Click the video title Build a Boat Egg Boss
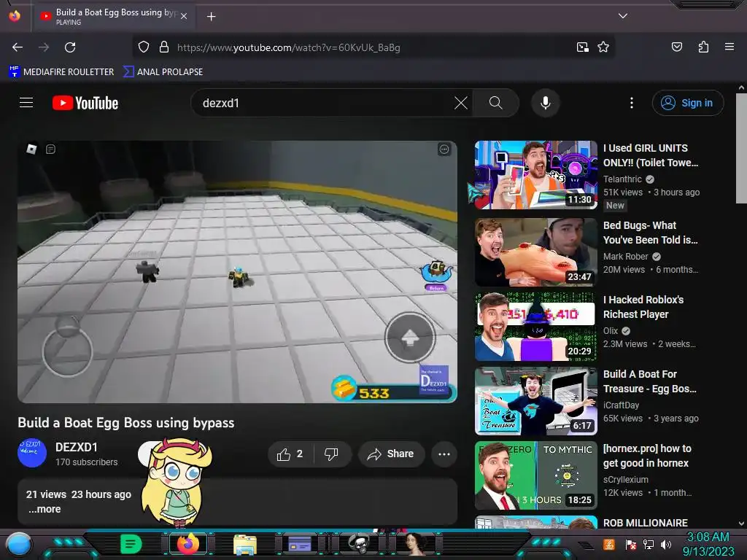The height and width of the screenshot is (560, 747). [x=126, y=423]
